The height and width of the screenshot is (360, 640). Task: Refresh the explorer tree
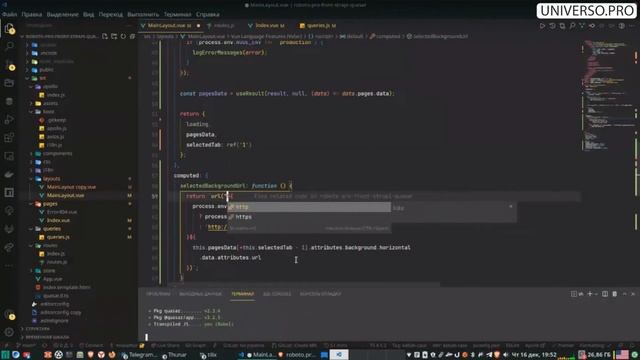pos(123,36)
